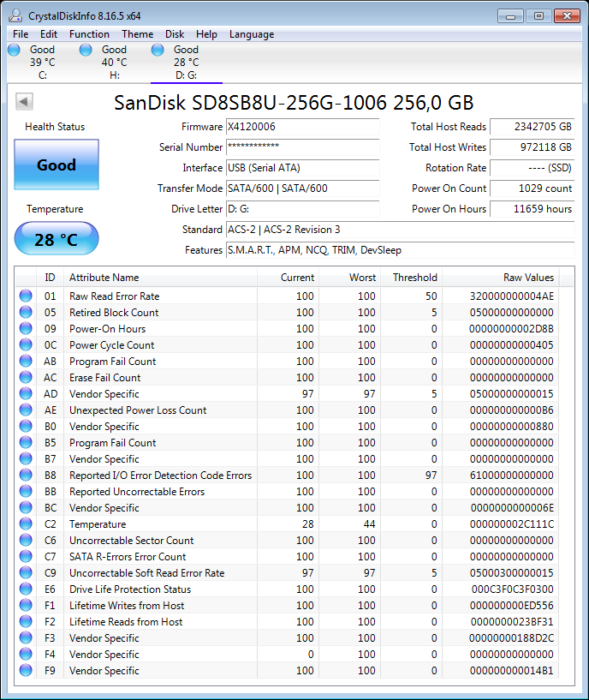Click status orb for Drive Life Protection Status
This screenshot has width=589, height=700.
(x=26, y=589)
